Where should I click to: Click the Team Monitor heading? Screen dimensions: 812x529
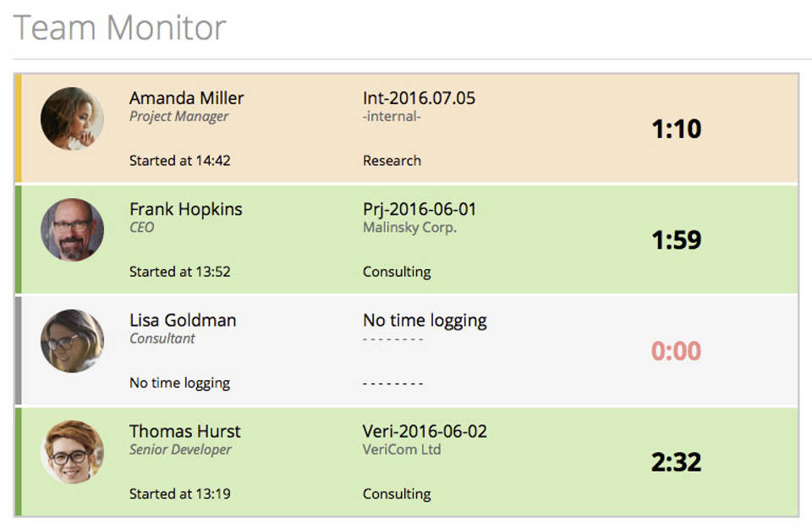pos(120,28)
